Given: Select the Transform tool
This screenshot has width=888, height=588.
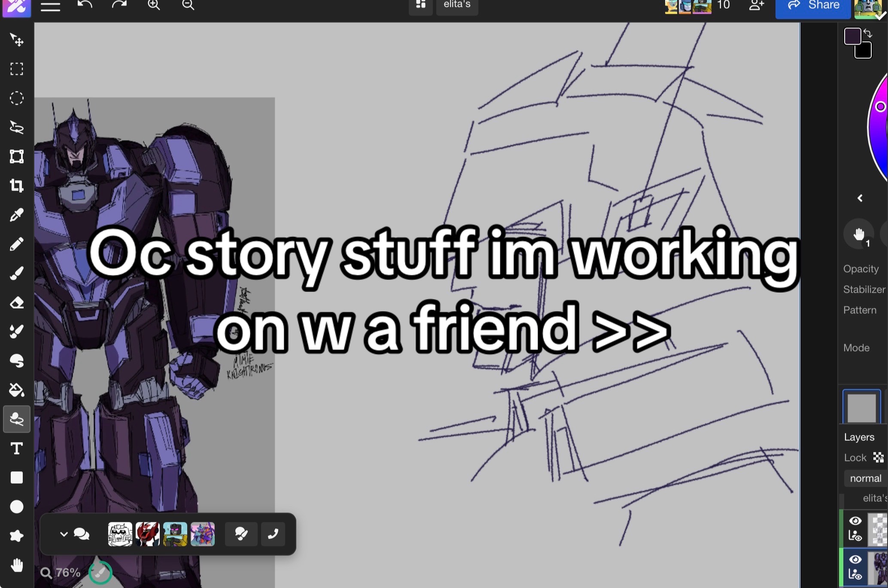Looking at the screenshot, I should tap(17, 157).
